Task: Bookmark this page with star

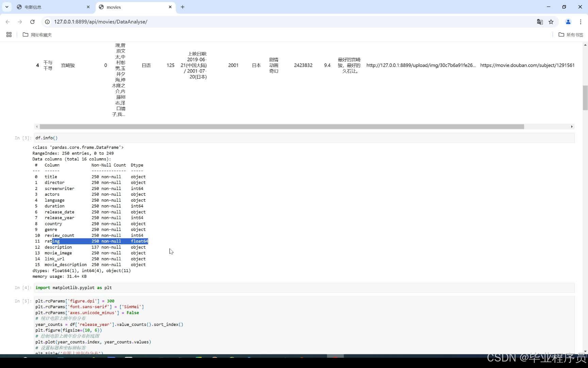Action: (551, 22)
